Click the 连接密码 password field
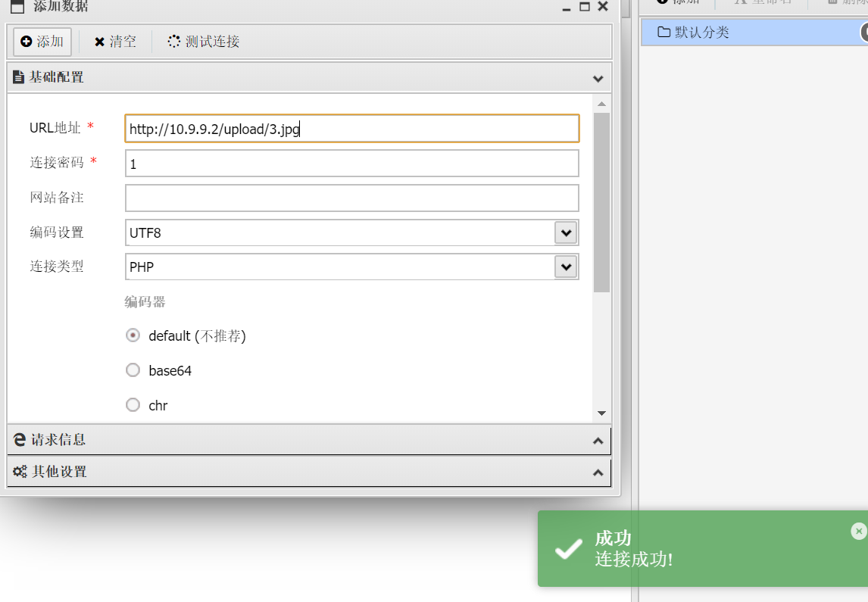 [x=352, y=164]
